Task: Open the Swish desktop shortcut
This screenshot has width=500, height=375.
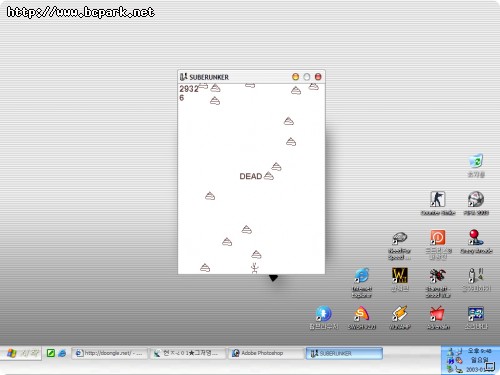Action: [x=362, y=317]
